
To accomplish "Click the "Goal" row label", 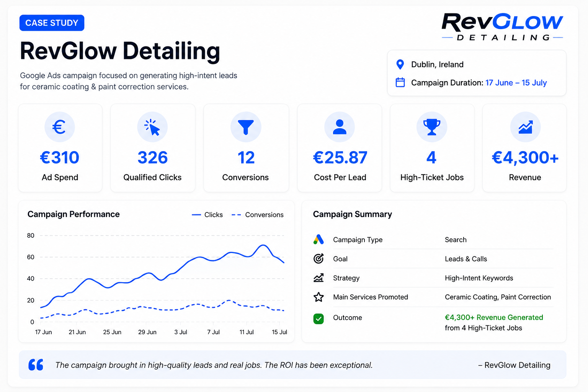I will coord(340,259).
